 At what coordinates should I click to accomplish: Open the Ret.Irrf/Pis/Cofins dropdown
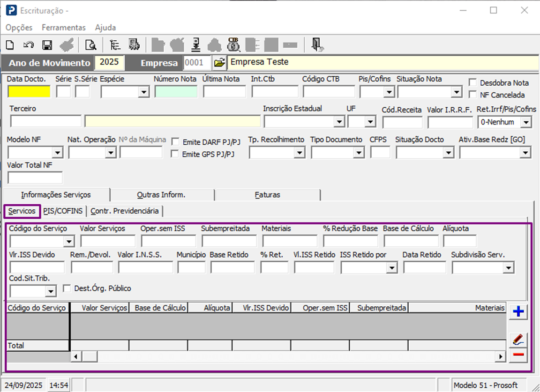pyautogui.click(x=526, y=122)
